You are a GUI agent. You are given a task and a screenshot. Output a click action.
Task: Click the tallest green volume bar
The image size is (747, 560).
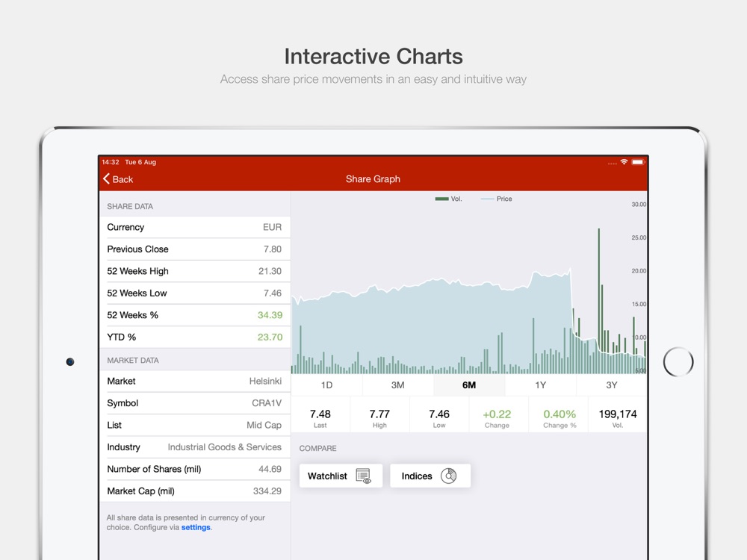[x=599, y=301]
